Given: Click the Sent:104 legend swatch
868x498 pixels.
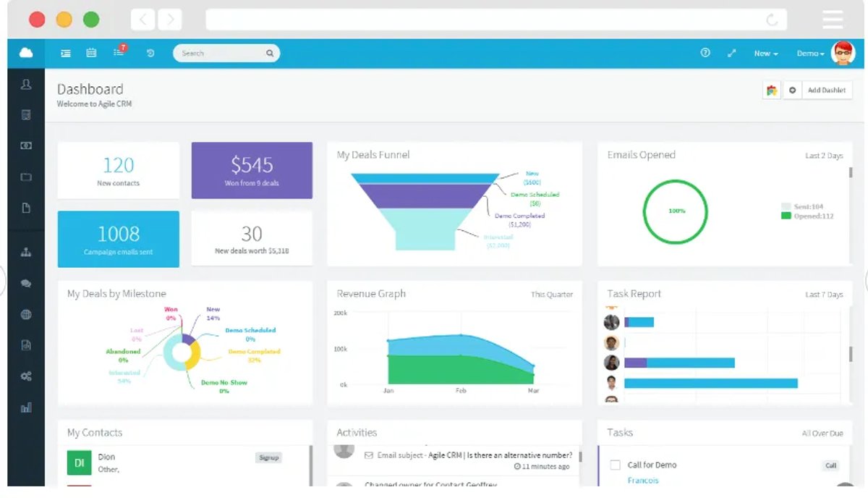Looking at the screenshot, I should click(x=786, y=206).
